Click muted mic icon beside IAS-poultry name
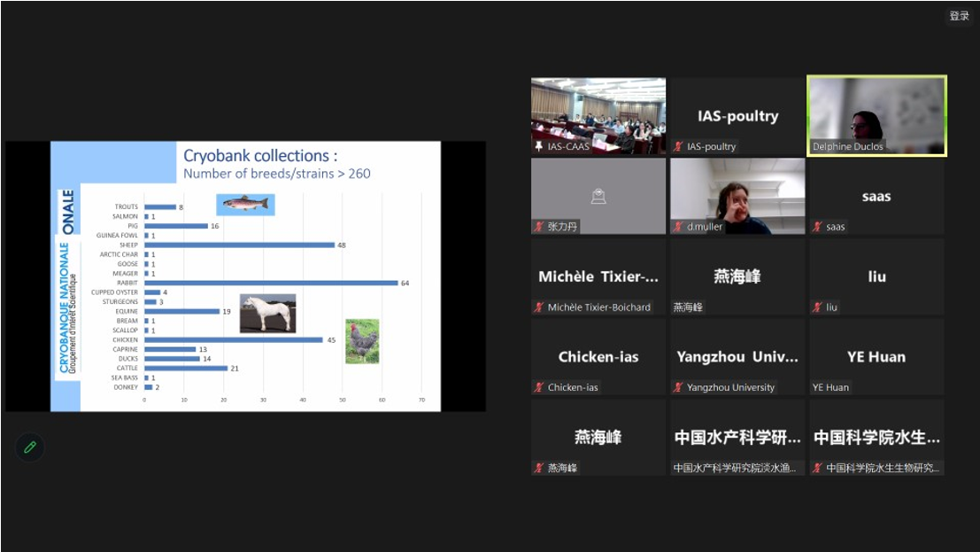Screen dimensions: 980x552 (678, 146)
